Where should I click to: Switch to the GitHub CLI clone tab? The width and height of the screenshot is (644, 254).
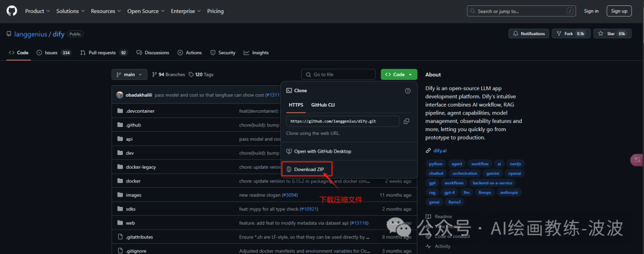click(323, 105)
